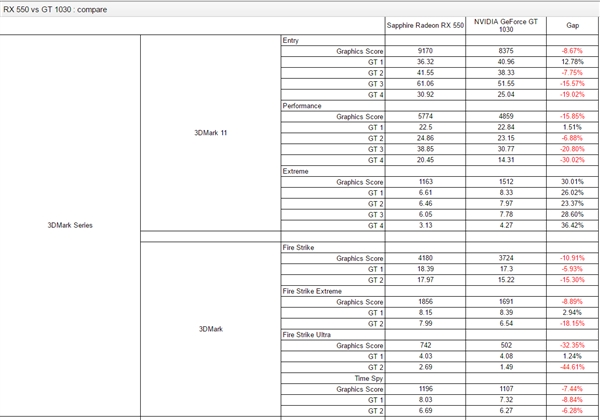Select the Fire Strike Ultra score 502
Screen dimensions: 600x420
[506, 345]
